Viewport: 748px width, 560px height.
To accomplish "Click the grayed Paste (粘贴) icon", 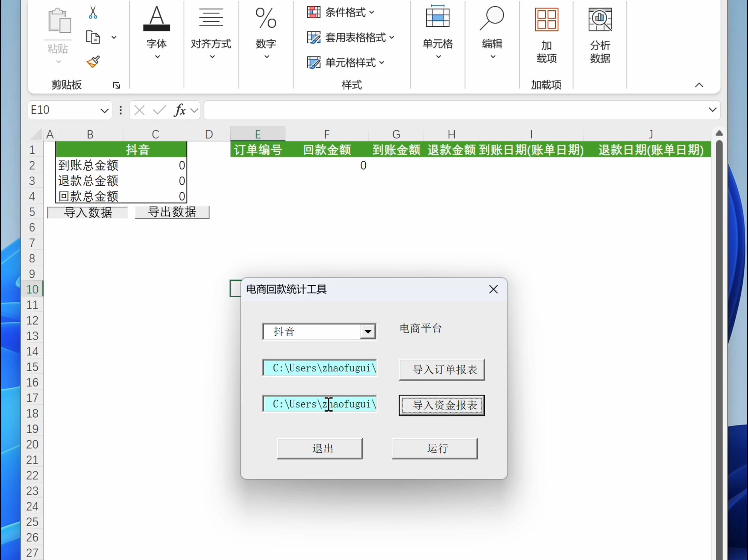I will (x=59, y=21).
